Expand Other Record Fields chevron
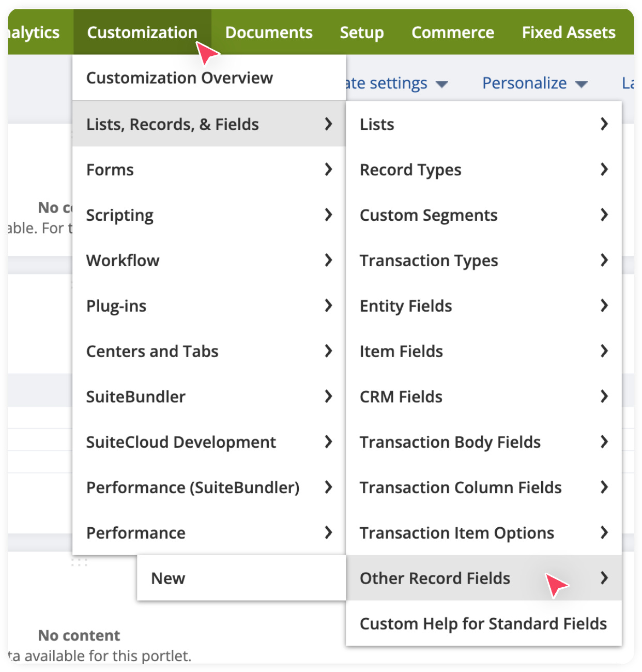The width and height of the screenshot is (642, 672). click(x=604, y=578)
